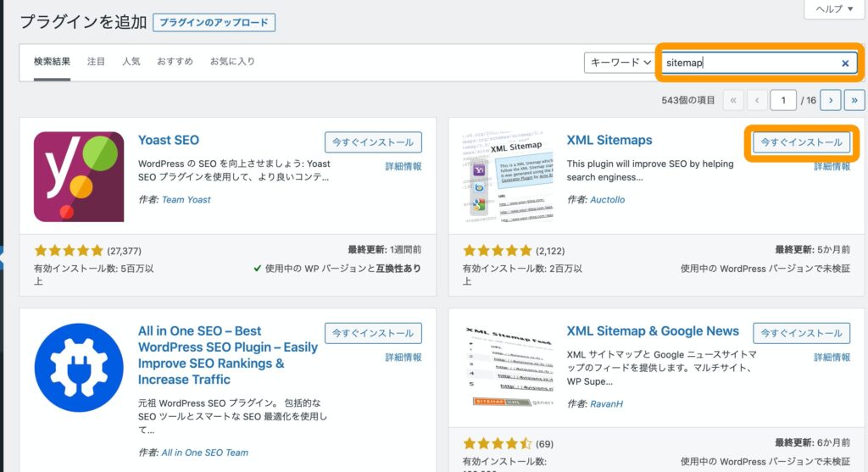The width and height of the screenshot is (868, 472).
Task: Go to the next results page
Action: point(831,100)
